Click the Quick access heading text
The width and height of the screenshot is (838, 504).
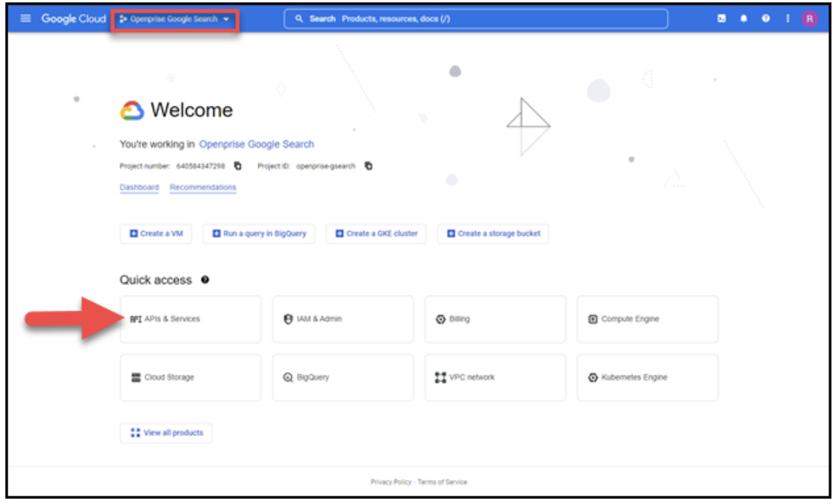pyautogui.click(x=155, y=280)
